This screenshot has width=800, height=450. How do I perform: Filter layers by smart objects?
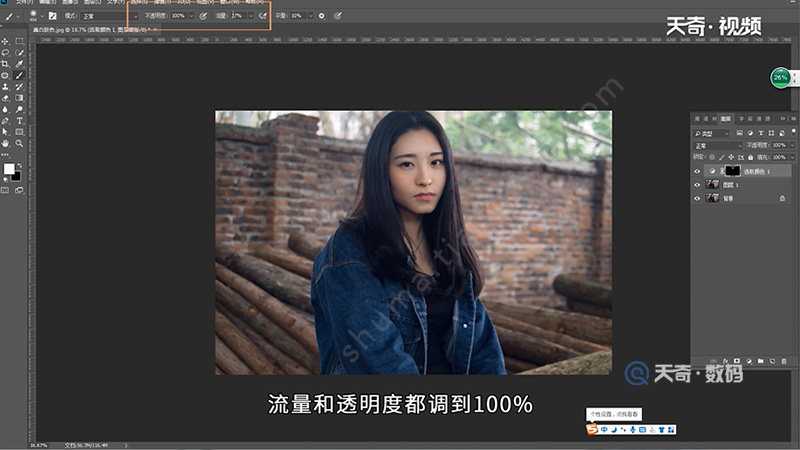[782, 133]
